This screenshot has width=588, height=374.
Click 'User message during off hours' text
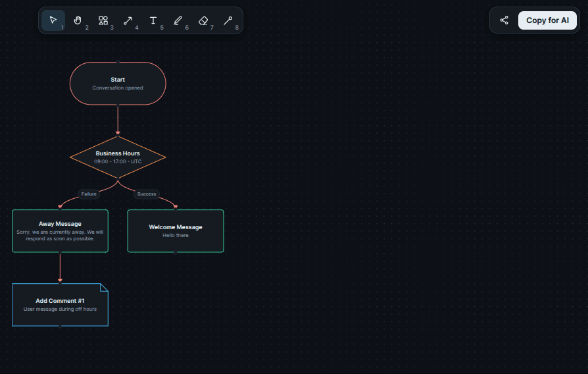pos(60,309)
